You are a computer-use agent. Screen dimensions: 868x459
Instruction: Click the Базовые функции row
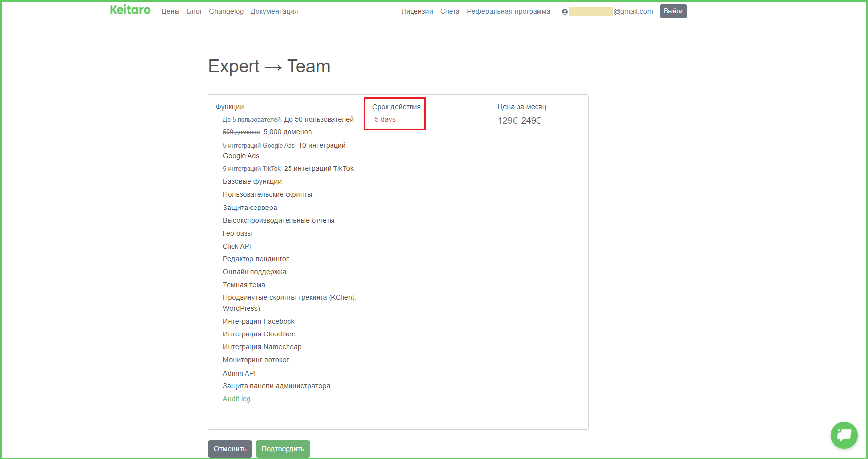tap(252, 181)
